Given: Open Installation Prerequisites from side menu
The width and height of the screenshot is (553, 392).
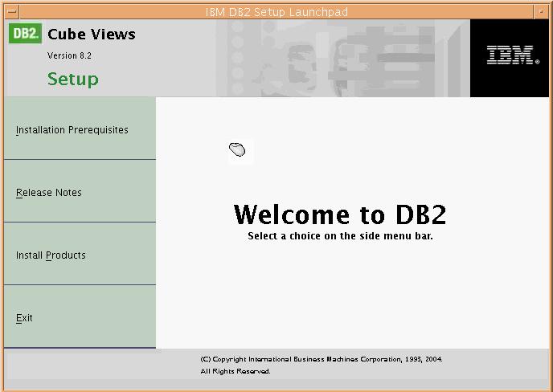Looking at the screenshot, I should point(80,129).
